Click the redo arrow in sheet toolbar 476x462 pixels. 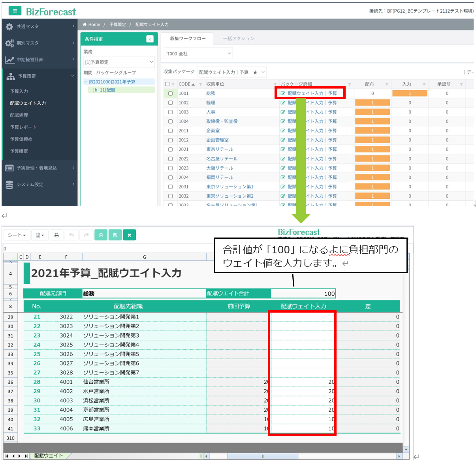click(x=86, y=235)
